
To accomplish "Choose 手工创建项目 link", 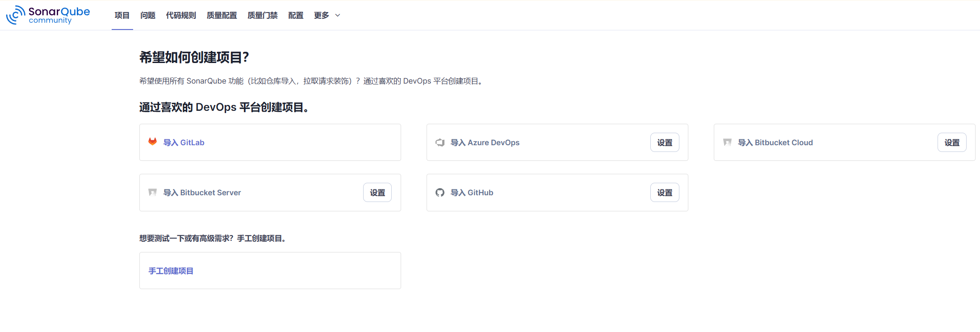I will click(x=171, y=271).
